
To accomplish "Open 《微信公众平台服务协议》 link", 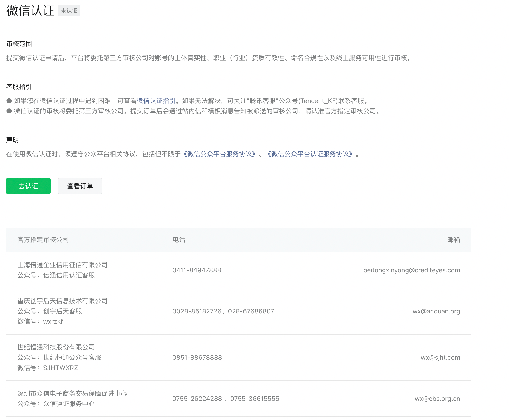I will (219, 154).
